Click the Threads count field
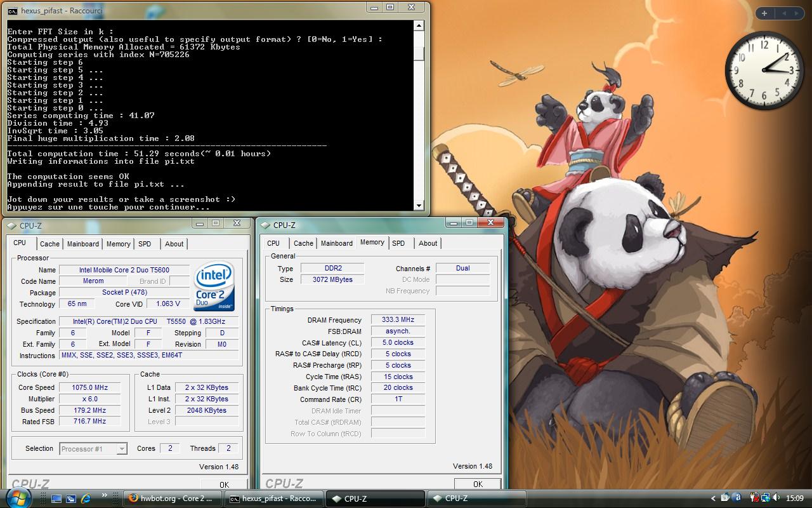This screenshot has height=508, width=812. pyautogui.click(x=228, y=448)
